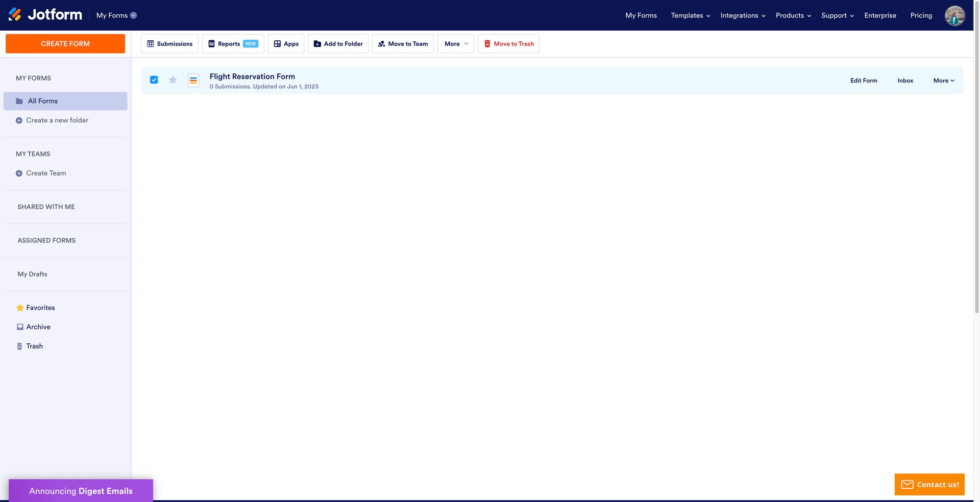980x502 pixels.
Task: Open the form row's More menu
Action: tap(944, 81)
